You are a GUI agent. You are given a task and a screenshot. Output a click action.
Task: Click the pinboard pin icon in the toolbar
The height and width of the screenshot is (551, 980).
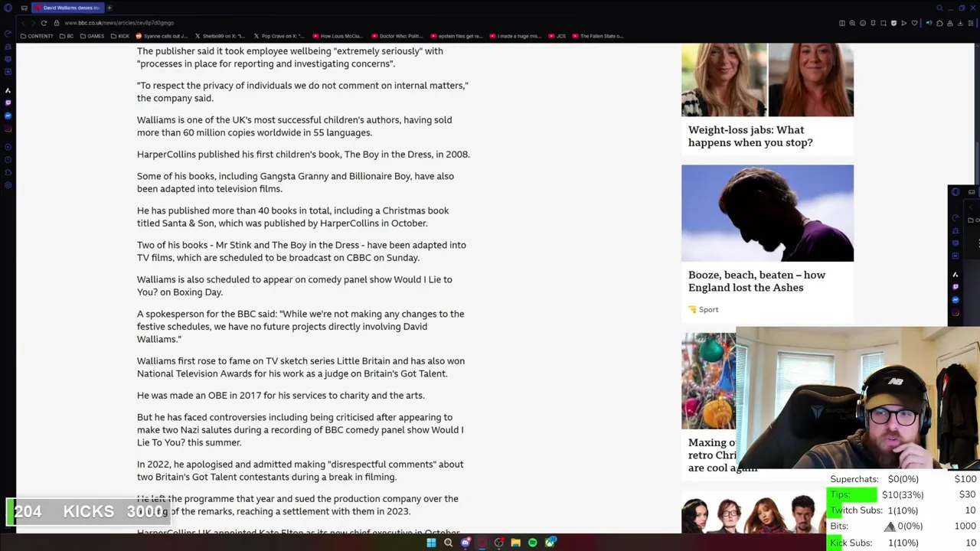(x=873, y=23)
